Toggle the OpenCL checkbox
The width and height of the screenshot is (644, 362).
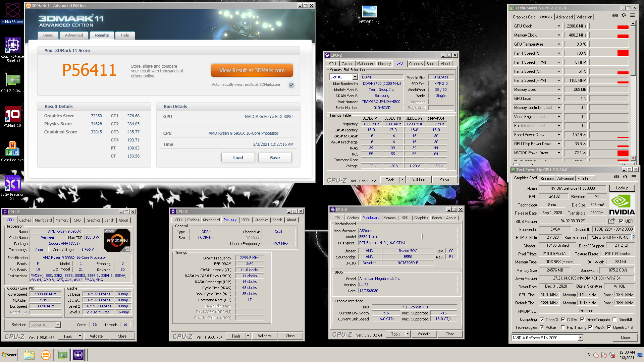(x=542, y=319)
